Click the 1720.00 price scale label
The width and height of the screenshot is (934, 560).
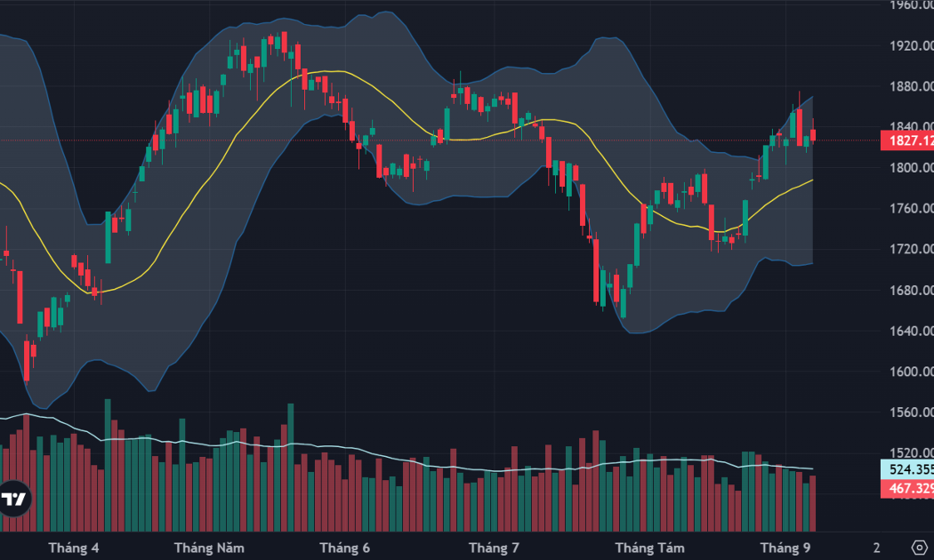[912, 250]
